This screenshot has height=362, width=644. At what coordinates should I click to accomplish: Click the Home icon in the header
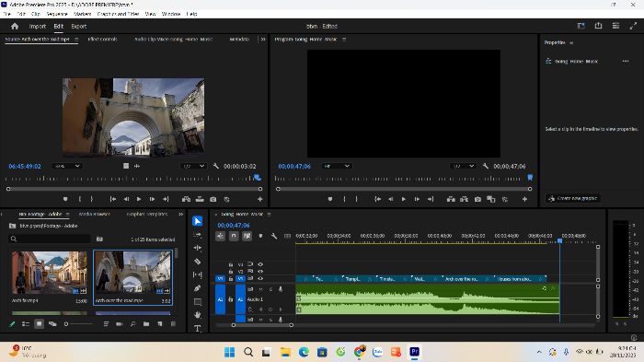[x=15, y=26]
